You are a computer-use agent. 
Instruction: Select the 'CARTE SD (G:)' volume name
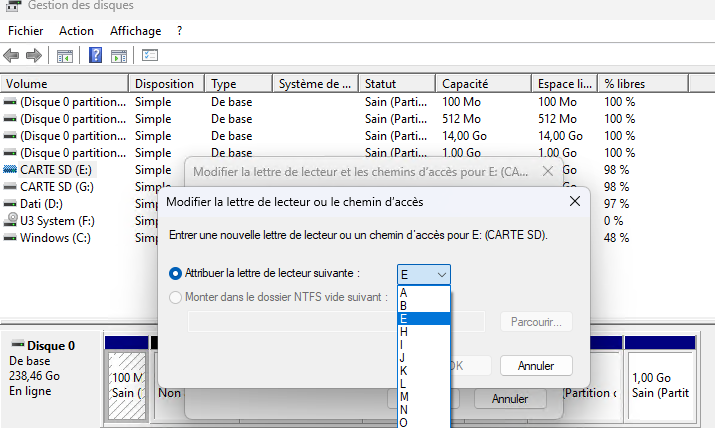click(57, 187)
